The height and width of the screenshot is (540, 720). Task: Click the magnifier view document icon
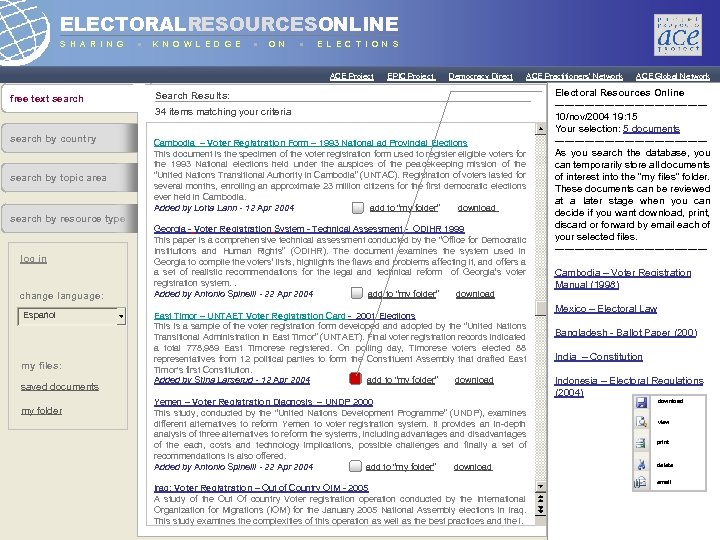click(x=641, y=422)
